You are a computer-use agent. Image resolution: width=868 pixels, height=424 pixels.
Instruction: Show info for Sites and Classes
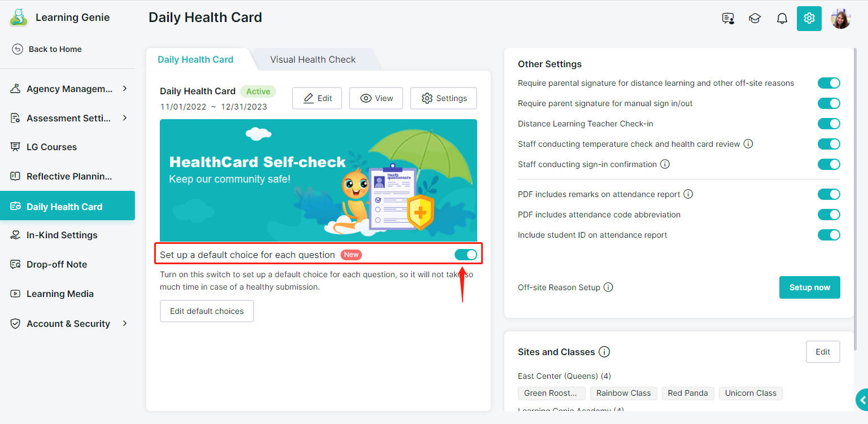click(x=604, y=352)
